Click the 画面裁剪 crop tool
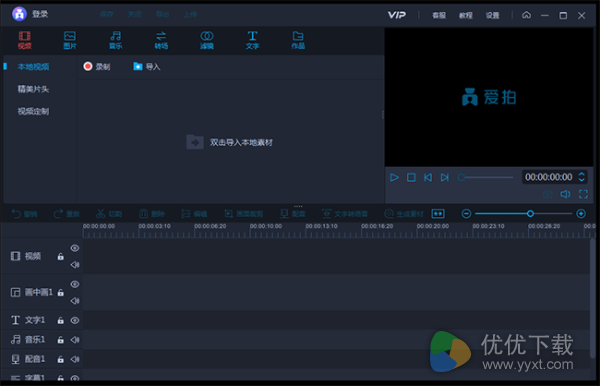 click(x=243, y=214)
